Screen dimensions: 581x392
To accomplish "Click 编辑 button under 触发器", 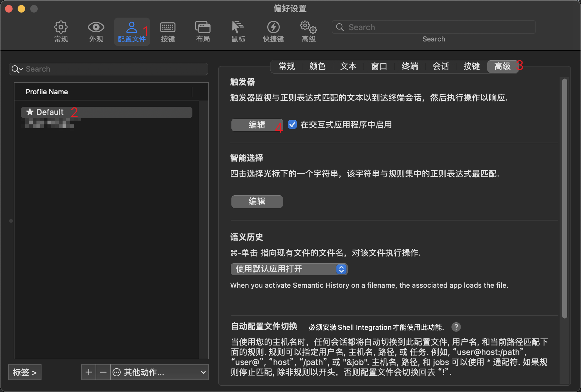I will 257,125.
